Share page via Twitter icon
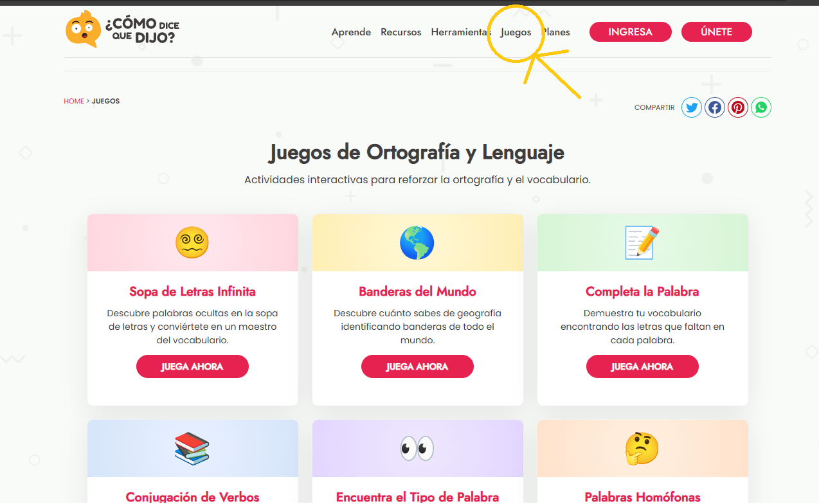The height and width of the screenshot is (504, 819). [692, 107]
